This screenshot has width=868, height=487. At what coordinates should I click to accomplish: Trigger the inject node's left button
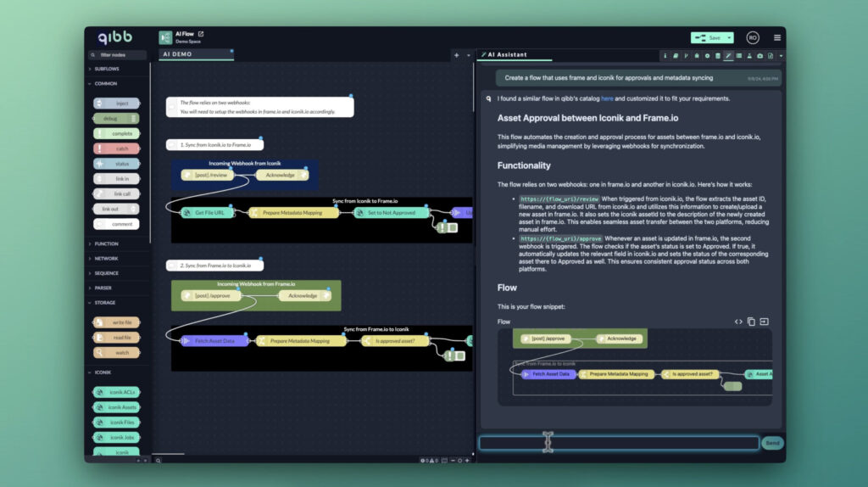(97, 103)
